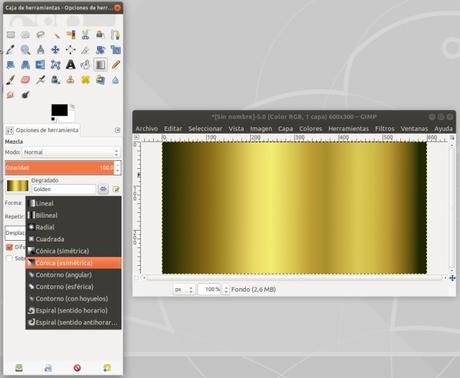This screenshot has width=460, height=378.
Task: Open the Colores menu
Action: (x=310, y=129)
